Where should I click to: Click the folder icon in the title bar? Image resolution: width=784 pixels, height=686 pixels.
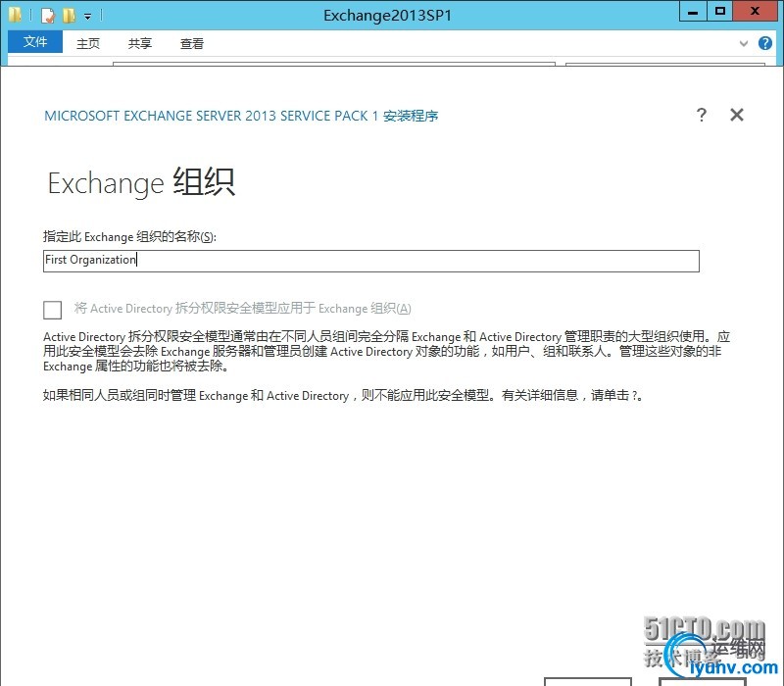pos(15,15)
